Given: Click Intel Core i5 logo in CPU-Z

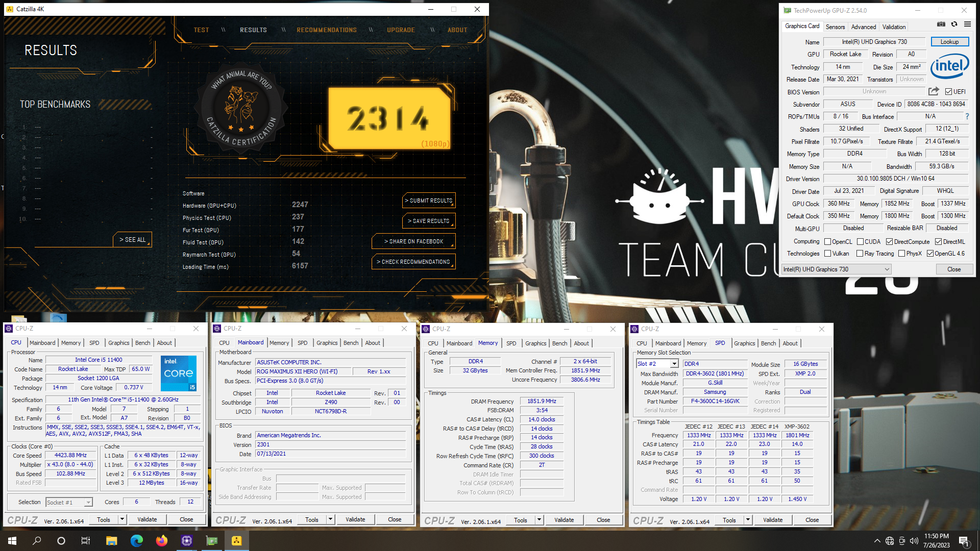Looking at the screenshot, I should click(x=179, y=373).
